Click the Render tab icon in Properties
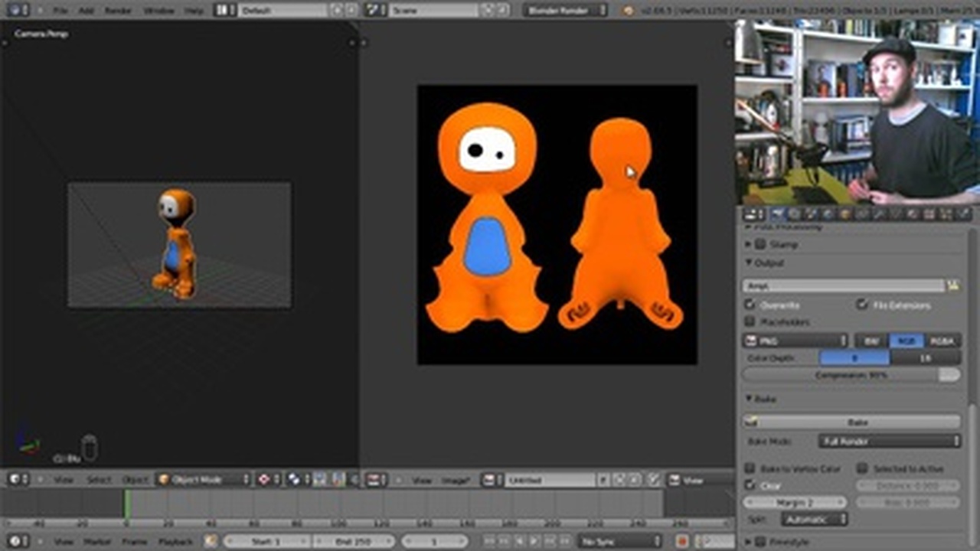The width and height of the screenshot is (980, 551). [x=779, y=214]
